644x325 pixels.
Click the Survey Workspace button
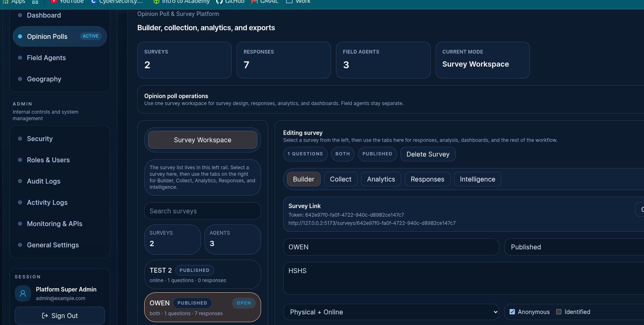[x=203, y=140]
